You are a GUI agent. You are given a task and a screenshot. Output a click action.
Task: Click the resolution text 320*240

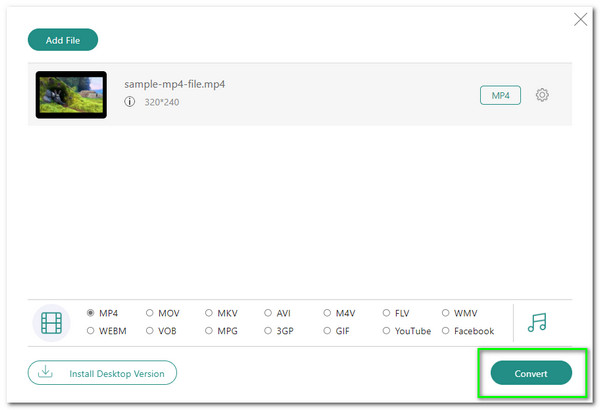[x=161, y=102]
